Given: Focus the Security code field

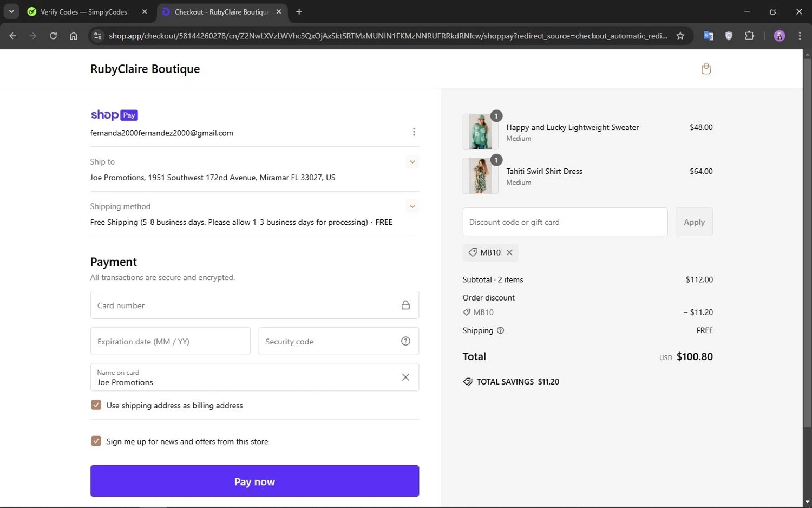Looking at the screenshot, I should point(339,341).
